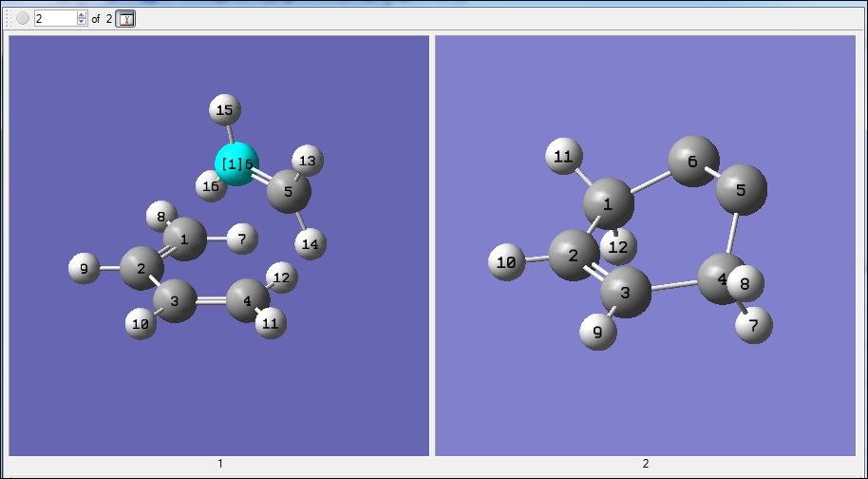Toggle the multi-frame view mode icon
Screen dimensions: 868x479
(126, 19)
